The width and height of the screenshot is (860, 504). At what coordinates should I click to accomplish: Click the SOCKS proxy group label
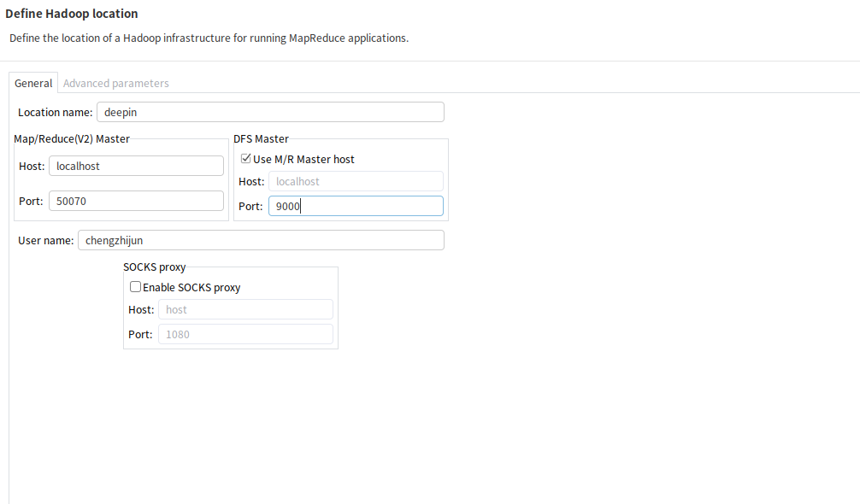click(155, 267)
